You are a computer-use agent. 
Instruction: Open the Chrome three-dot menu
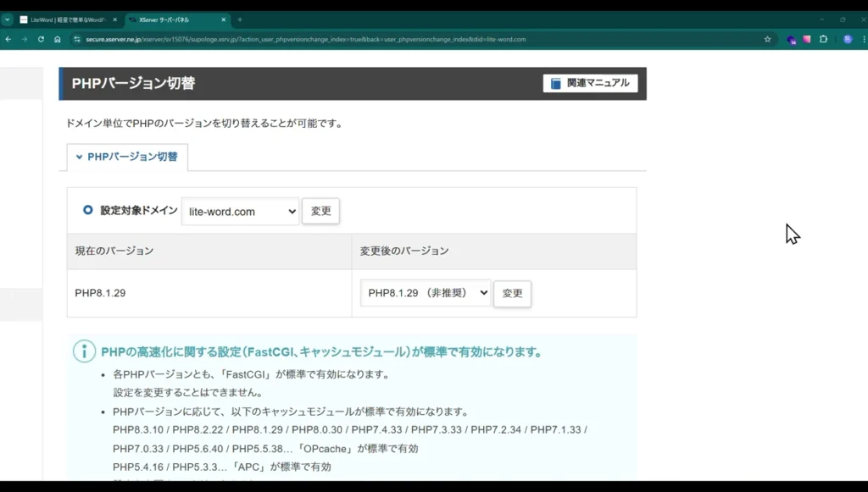click(x=862, y=39)
